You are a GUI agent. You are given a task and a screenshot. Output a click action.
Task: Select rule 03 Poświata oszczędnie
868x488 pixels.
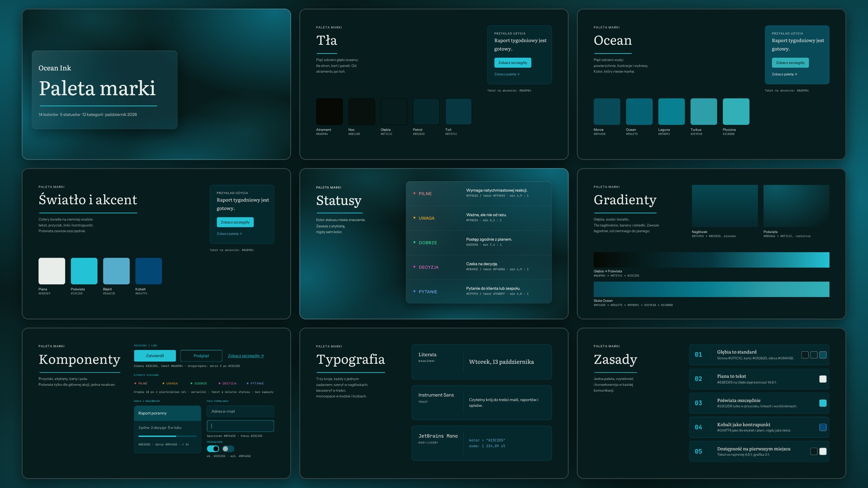point(759,403)
